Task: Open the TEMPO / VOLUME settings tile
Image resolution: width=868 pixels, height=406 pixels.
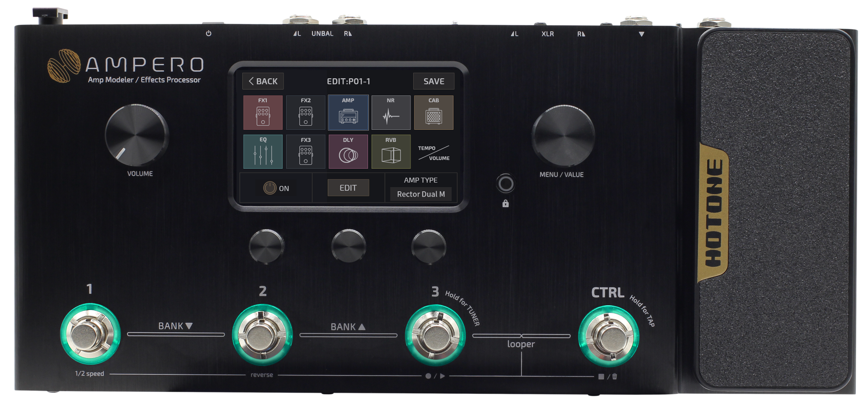Action: pos(434,153)
